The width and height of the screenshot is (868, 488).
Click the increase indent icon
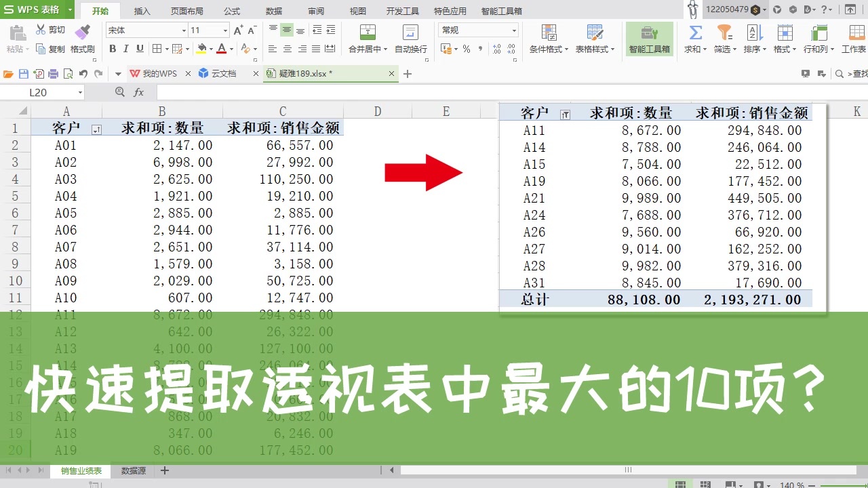pyautogui.click(x=331, y=30)
